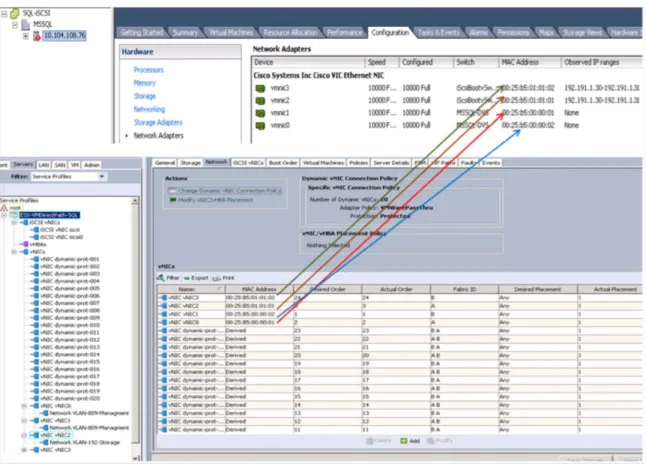Click the host alert icon beside 10.104.108.76

tap(37, 36)
